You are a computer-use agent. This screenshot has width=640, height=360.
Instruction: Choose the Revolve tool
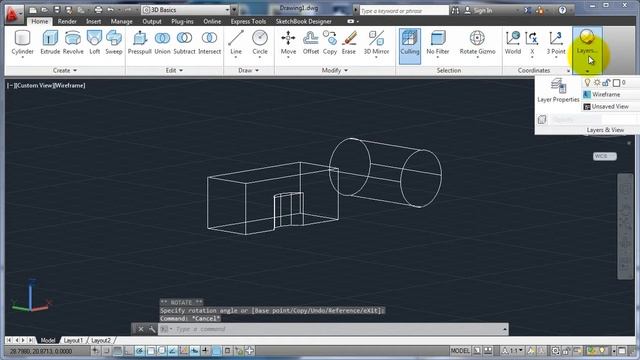pyautogui.click(x=73, y=43)
